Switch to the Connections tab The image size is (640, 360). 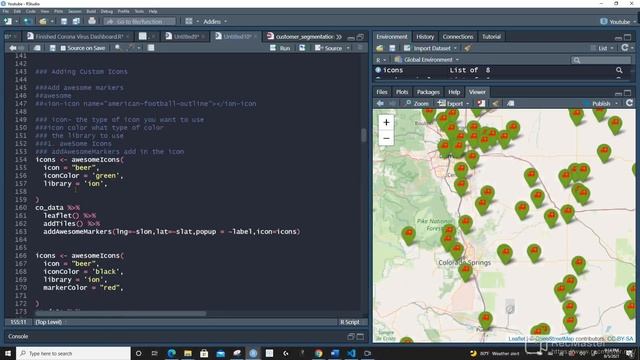[458, 37]
